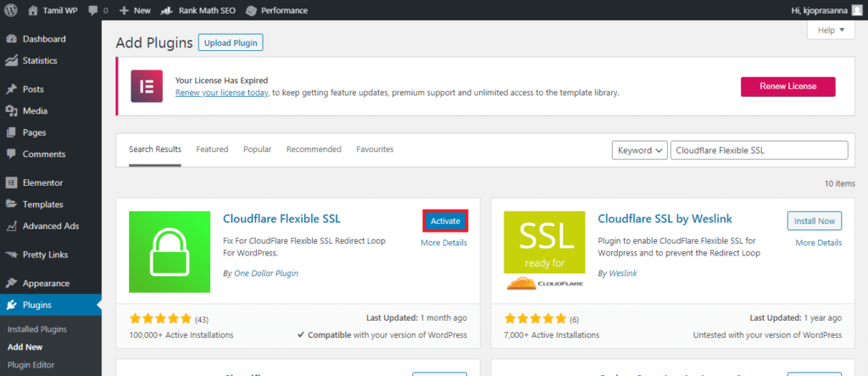
Task: Click the home icon beside Tamil WP
Action: [x=33, y=10]
